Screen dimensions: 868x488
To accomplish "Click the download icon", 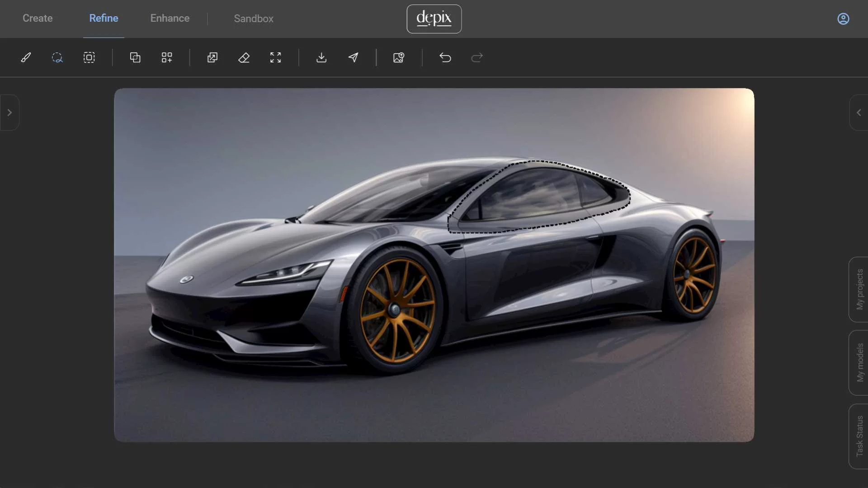I will coord(321,57).
